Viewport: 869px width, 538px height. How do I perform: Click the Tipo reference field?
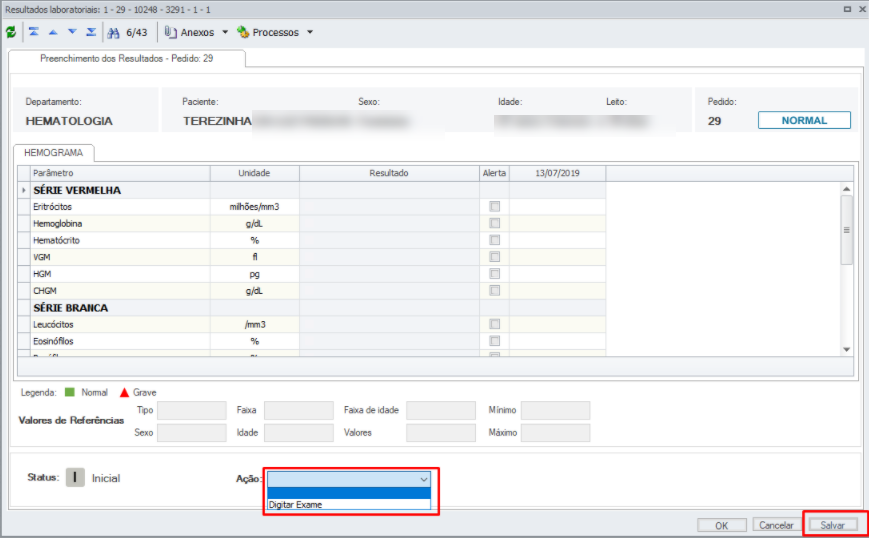192,411
